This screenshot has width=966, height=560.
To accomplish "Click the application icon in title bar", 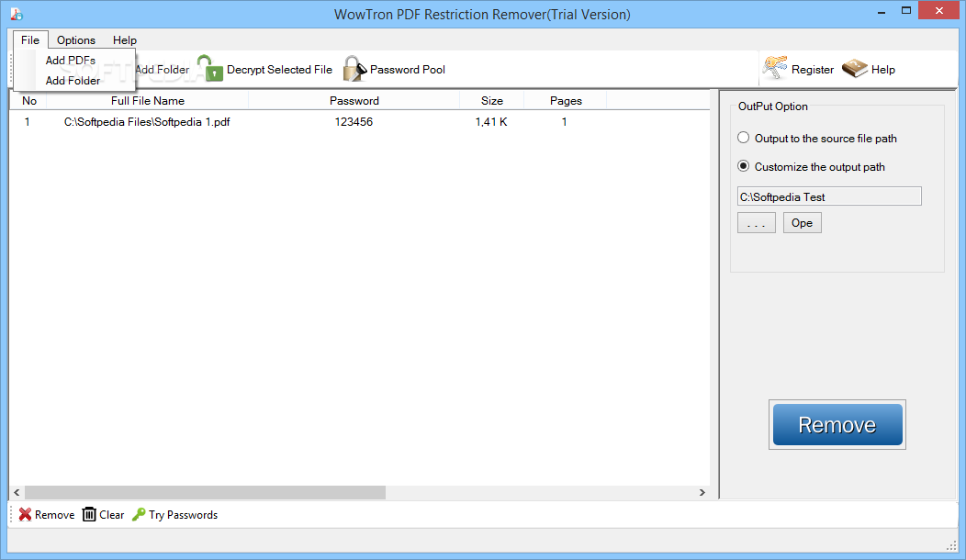I will (17, 14).
